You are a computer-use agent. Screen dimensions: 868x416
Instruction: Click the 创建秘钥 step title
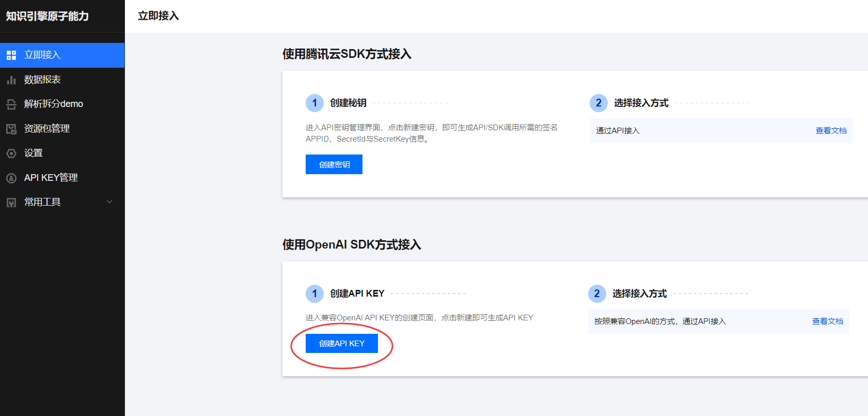(349, 103)
